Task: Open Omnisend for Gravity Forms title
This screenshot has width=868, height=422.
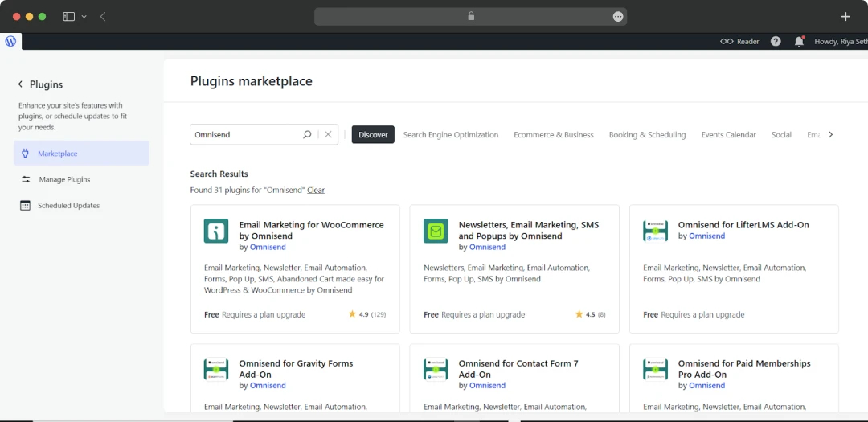Action: point(296,369)
